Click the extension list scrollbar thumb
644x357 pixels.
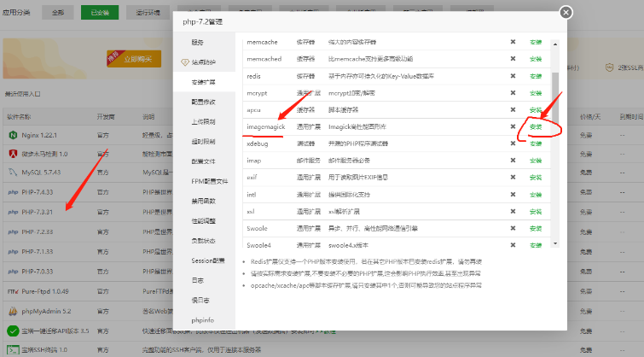coord(555,97)
